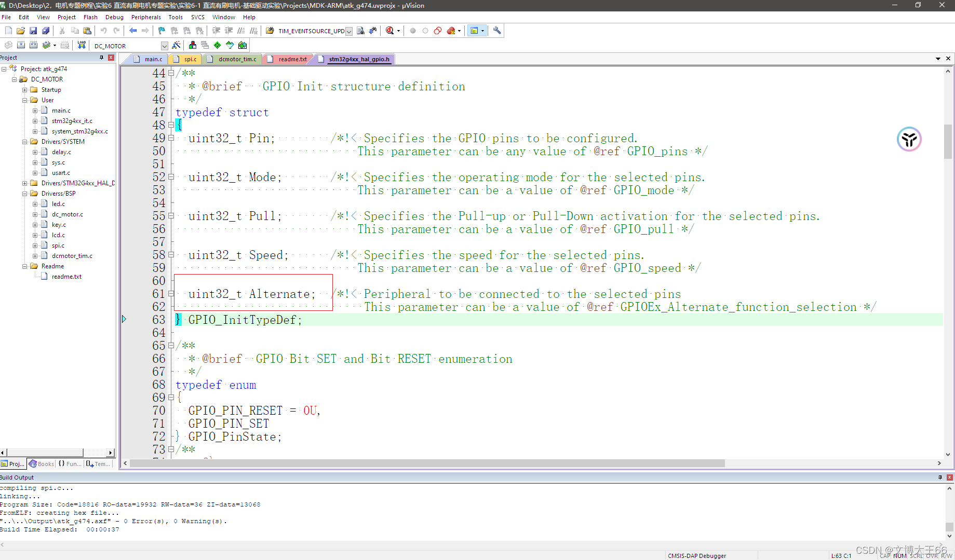Fold the struct block at line 48

pyautogui.click(x=171, y=125)
